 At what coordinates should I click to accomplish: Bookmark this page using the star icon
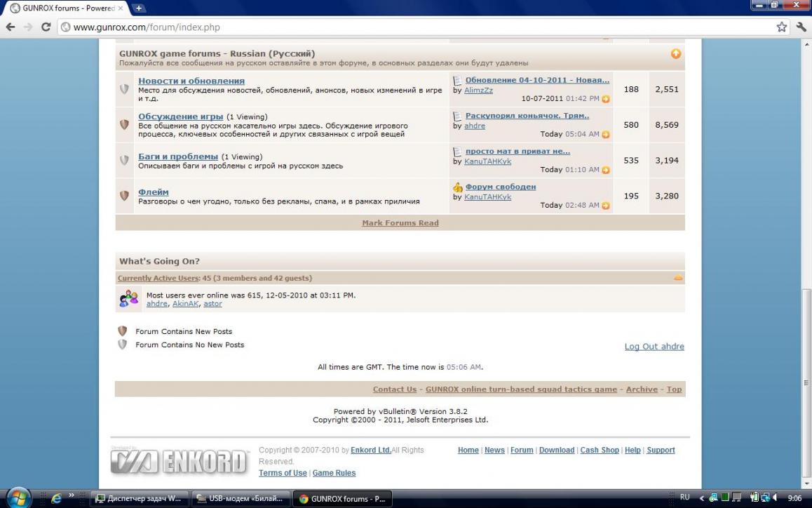click(x=782, y=27)
